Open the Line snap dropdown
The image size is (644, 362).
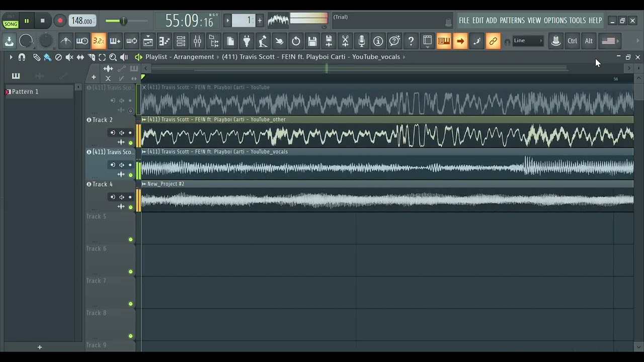(528, 41)
